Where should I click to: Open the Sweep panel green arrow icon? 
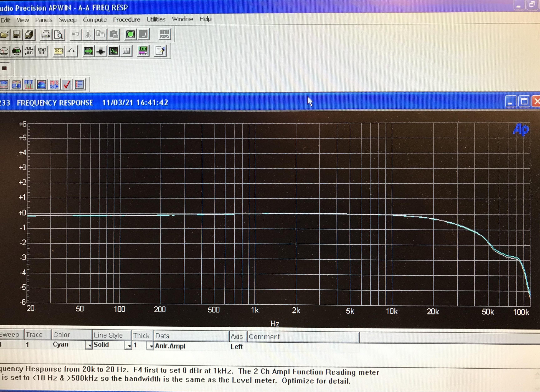[88, 51]
